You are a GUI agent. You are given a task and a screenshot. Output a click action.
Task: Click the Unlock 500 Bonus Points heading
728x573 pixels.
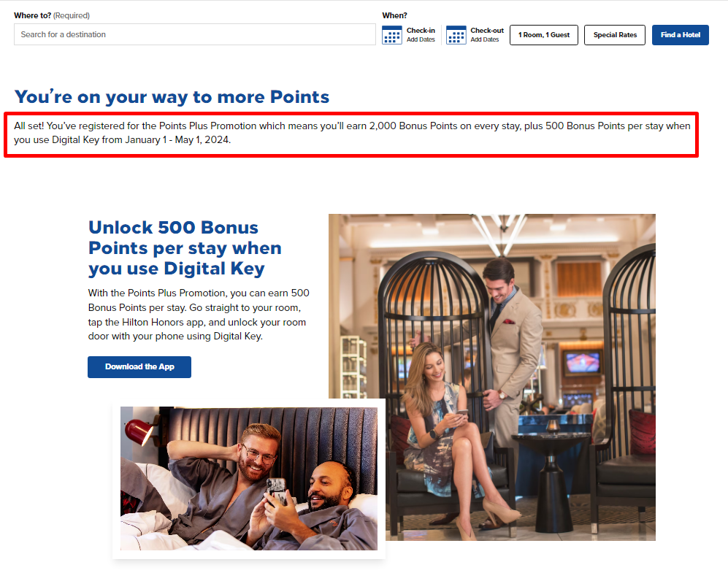[185, 248]
